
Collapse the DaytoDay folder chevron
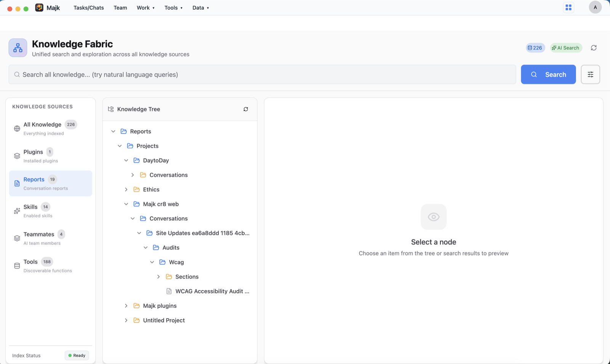(x=126, y=160)
